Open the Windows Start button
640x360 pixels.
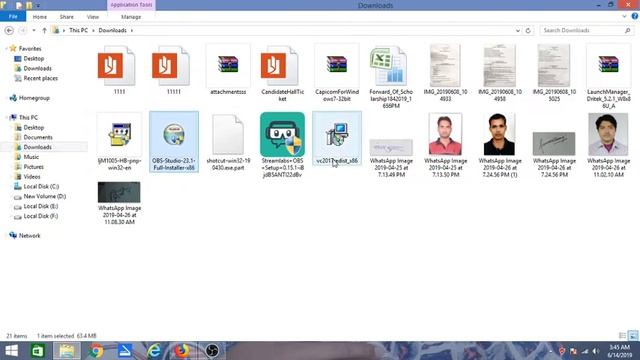11,351
